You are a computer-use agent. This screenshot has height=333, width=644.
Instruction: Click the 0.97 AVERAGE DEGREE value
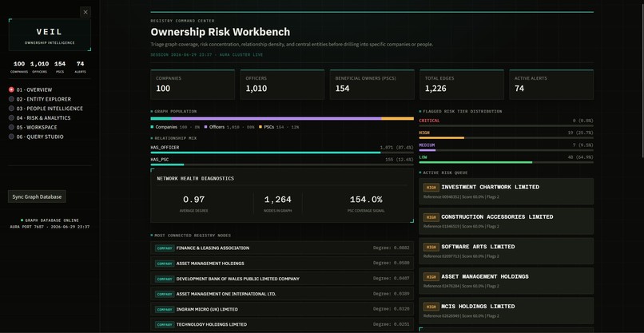(194, 200)
